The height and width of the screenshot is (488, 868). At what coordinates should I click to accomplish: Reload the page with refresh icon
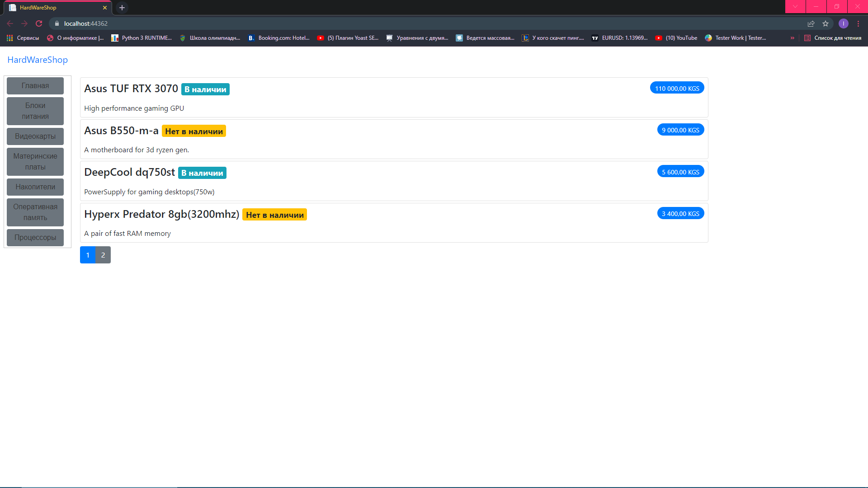point(39,23)
